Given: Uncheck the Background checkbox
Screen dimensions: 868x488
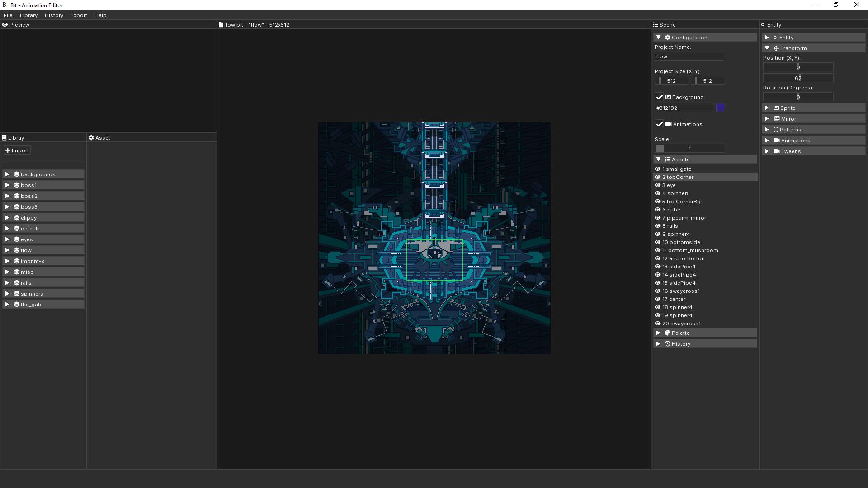Looking at the screenshot, I should click(659, 97).
